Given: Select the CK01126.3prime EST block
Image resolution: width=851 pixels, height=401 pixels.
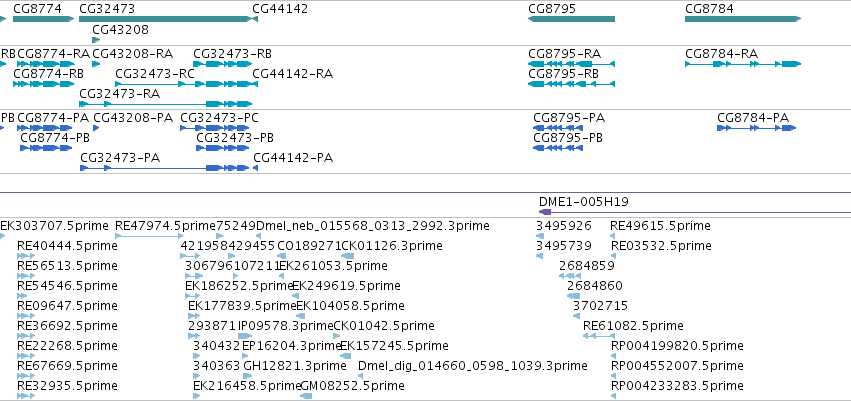Looking at the screenshot, I should tap(347, 256).
